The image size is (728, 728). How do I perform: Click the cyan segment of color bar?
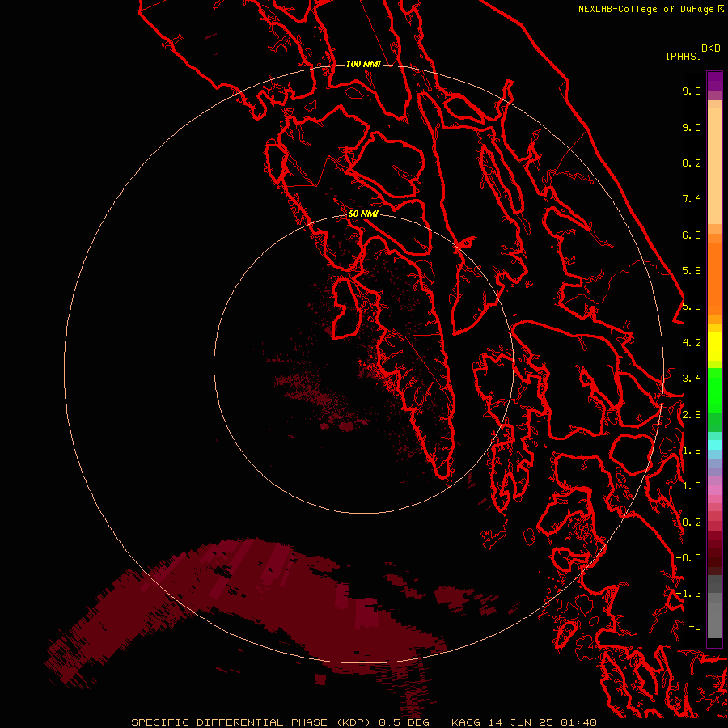[714, 445]
